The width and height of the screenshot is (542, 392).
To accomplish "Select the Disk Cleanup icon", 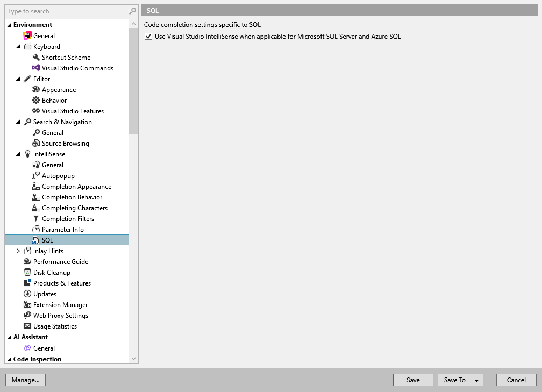I will coord(27,272).
